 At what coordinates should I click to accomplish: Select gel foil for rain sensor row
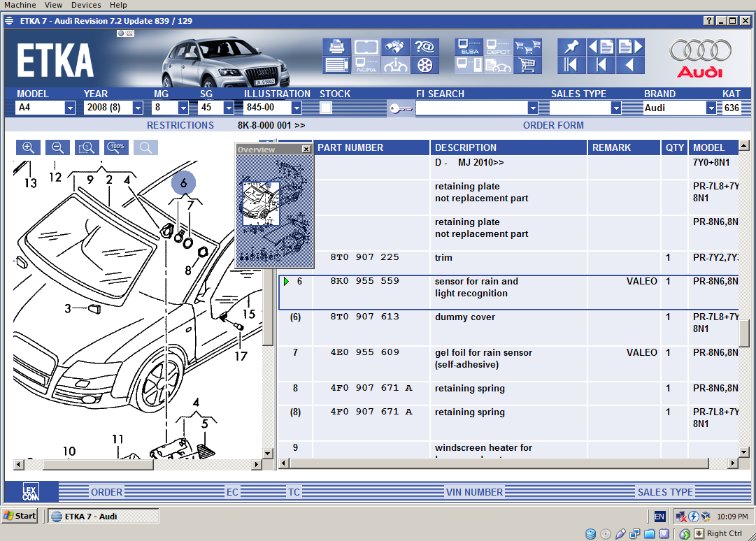coord(508,363)
